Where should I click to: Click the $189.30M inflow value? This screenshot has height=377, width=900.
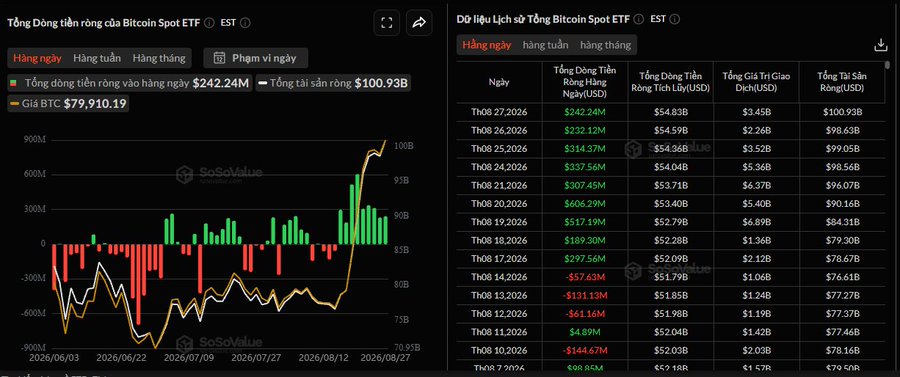(584, 240)
